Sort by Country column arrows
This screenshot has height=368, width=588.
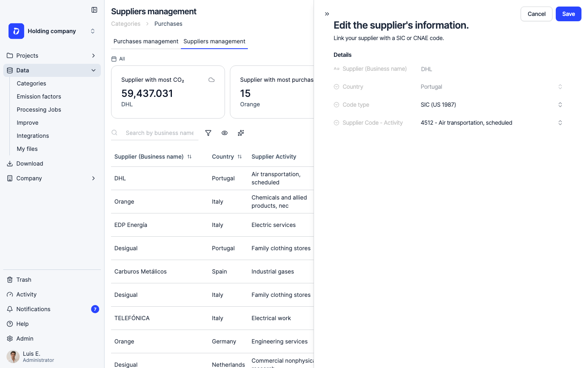click(240, 157)
